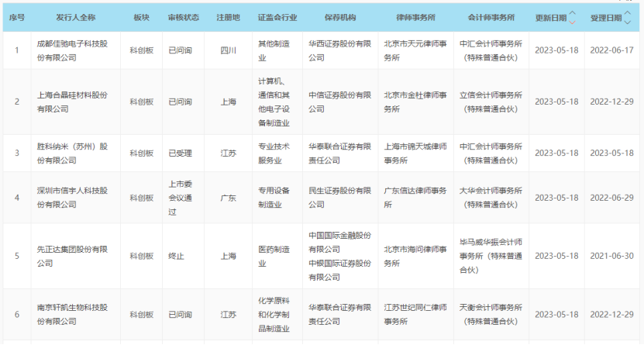This screenshot has height=345, width=644.
Task: Select 已问询 status in 成都佳驰 row
Action: pyautogui.click(x=181, y=50)
